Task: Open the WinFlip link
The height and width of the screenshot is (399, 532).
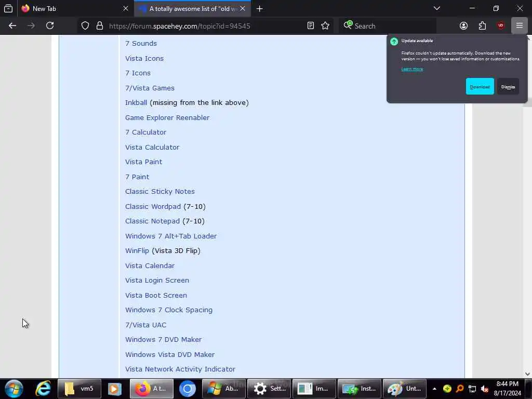Action: pos(137,250)
